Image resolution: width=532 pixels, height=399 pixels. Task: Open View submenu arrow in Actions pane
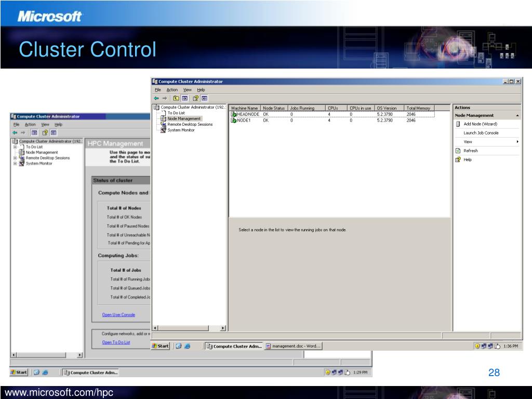(x=517, y=141)
